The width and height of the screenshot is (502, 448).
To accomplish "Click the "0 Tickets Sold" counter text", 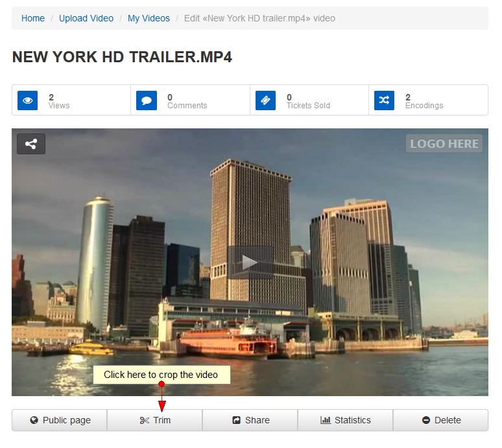I will [308, 101].
